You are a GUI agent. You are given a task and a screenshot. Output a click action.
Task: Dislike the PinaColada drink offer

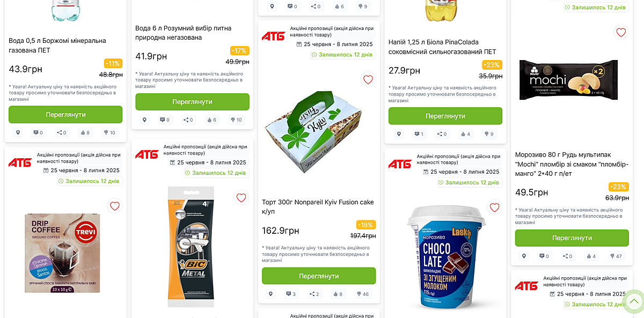[x=488, y=134]
